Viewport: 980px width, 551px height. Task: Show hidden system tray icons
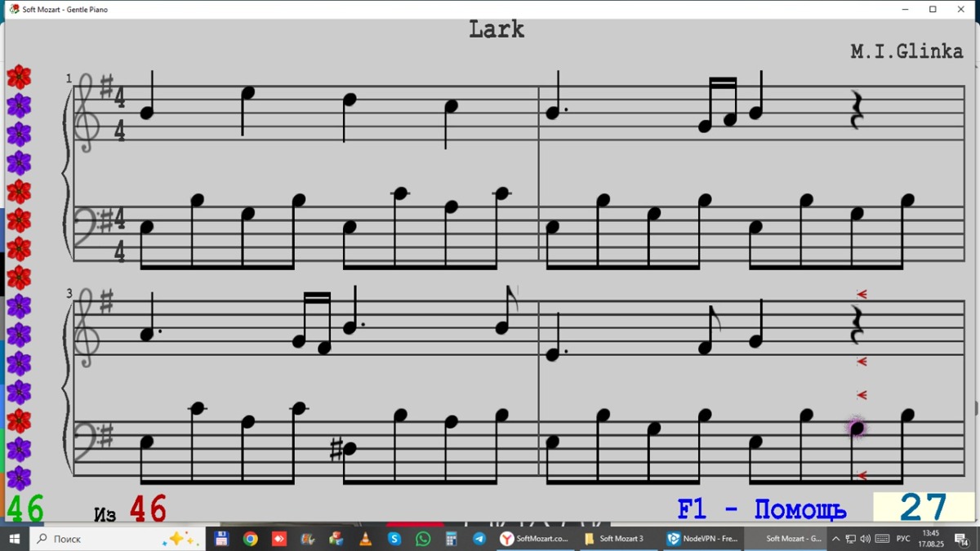tap(835, 539)
